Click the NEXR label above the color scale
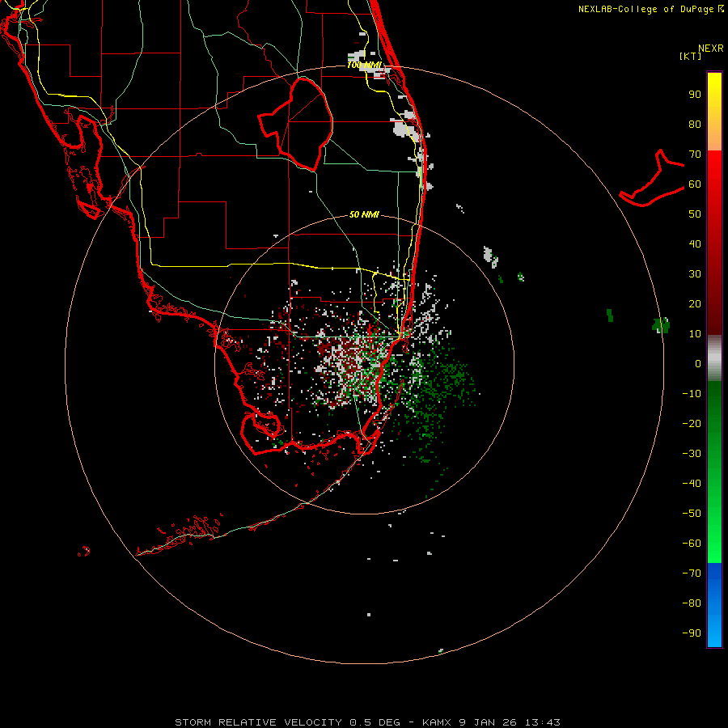The width and height of the screenshot is (728, 728). tap(710, 49)
